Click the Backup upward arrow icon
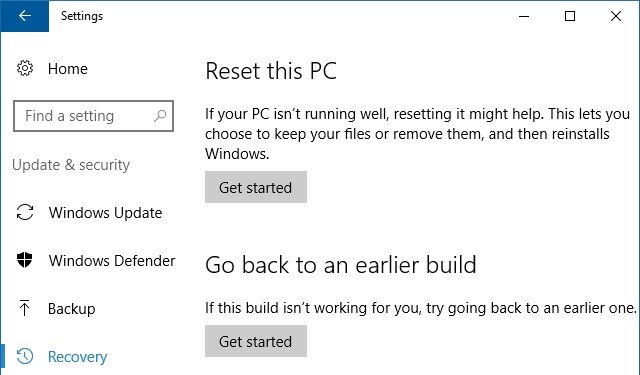Screen dimensions: 640x375 point(24,308)
